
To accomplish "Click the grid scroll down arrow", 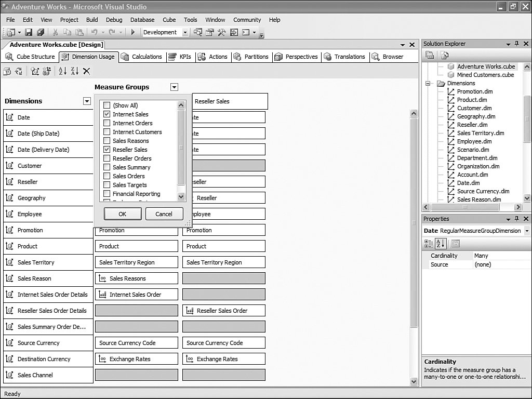I will tap(414, 381).
